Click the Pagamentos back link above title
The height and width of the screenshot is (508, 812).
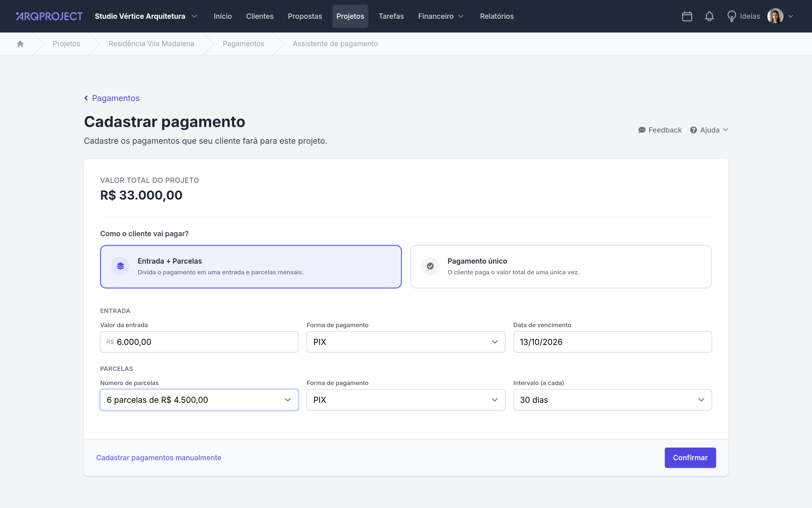(x=115, y=98)
